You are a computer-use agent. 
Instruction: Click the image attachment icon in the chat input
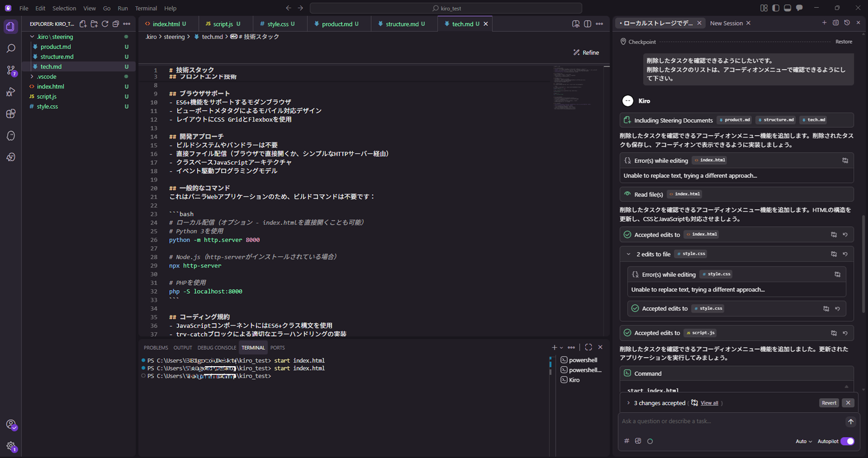[x=638, y=441]
